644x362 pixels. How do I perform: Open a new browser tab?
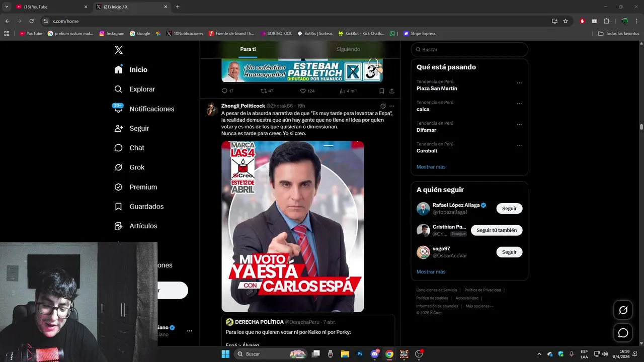(178, 7)
